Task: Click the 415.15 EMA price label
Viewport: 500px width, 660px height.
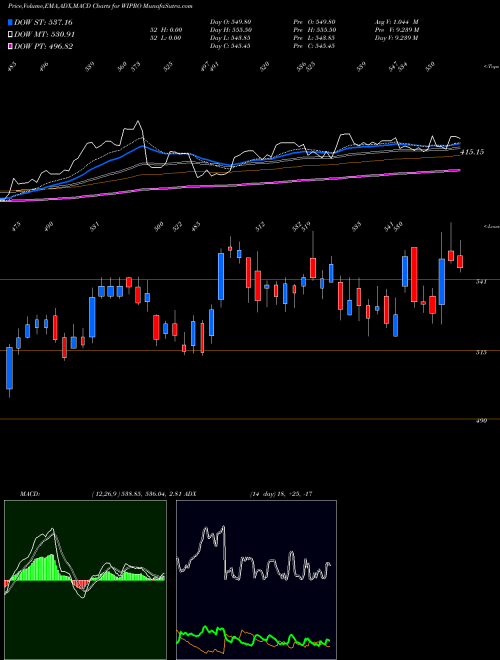Action: pyautogui.click(x=472, y=152)
